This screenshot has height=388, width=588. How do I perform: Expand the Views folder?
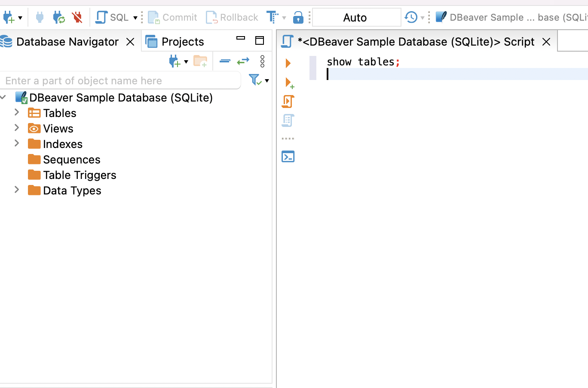(17, 128)
